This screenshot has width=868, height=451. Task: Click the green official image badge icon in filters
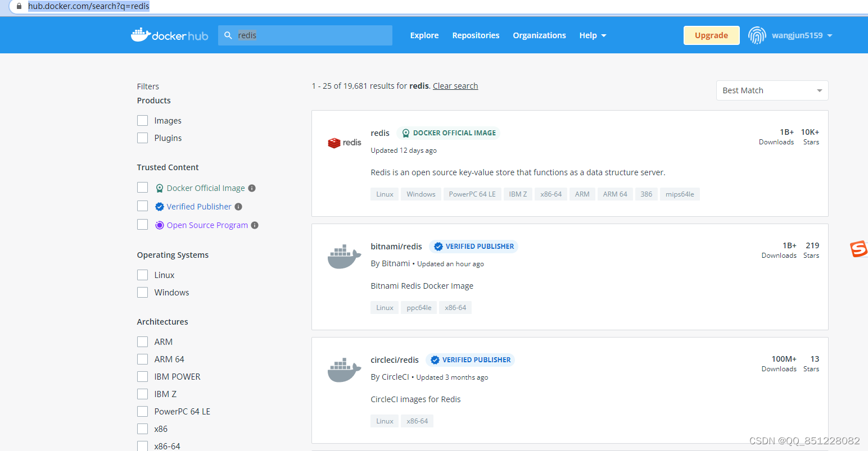click(160, 188)
